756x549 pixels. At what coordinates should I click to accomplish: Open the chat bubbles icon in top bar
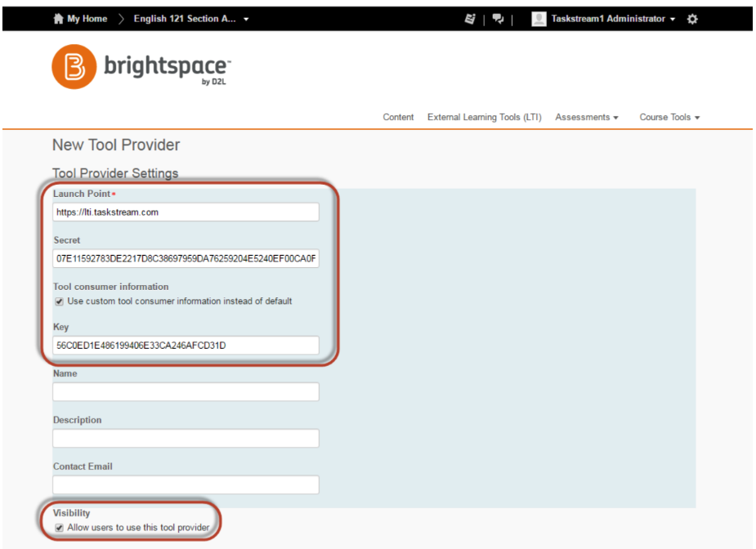tap(498, 19)
